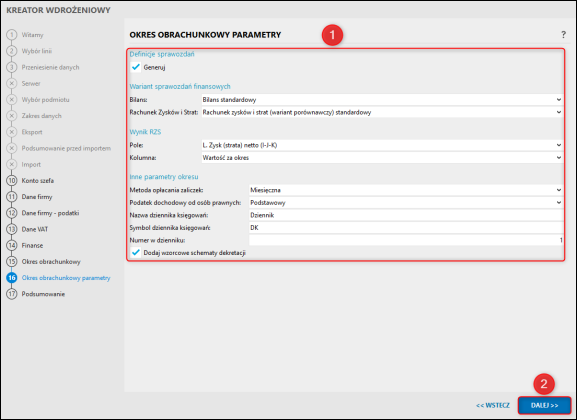Click step 14 circle icon Finanse

click(12, 246)
